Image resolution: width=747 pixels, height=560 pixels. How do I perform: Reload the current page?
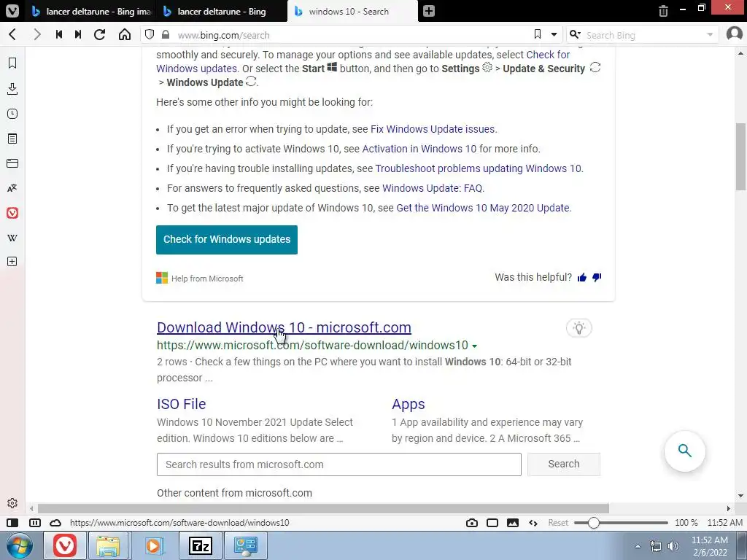99,34
